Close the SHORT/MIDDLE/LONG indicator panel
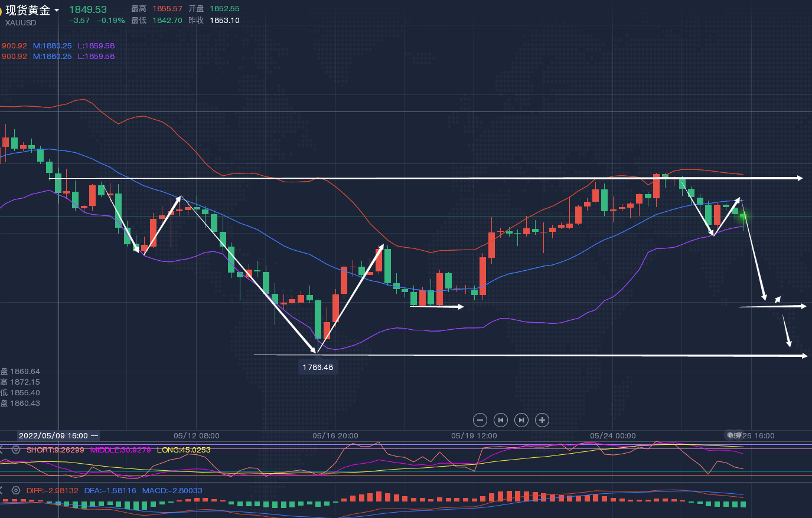 [2, 450]
